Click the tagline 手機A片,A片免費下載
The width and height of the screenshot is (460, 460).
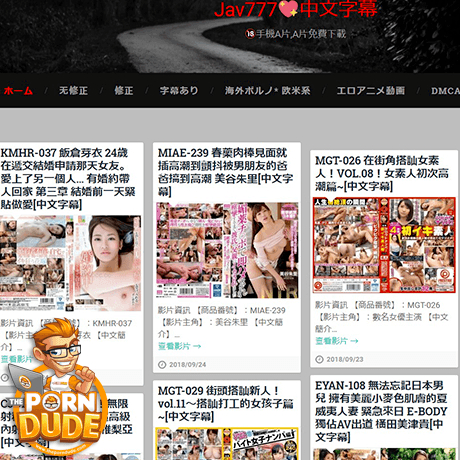coord(301,34)
